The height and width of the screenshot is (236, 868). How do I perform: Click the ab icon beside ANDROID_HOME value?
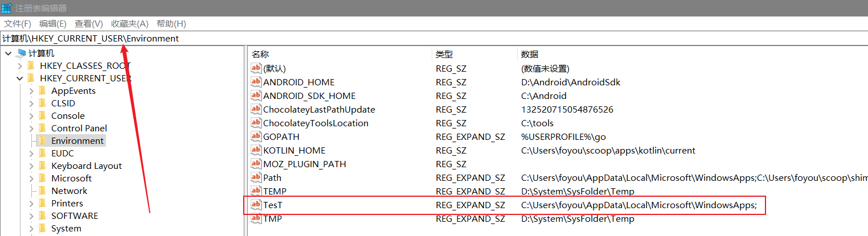point(256,82)
